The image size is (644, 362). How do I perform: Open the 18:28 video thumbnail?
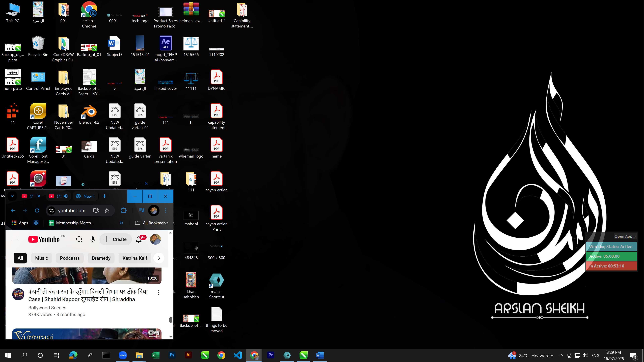87,276
